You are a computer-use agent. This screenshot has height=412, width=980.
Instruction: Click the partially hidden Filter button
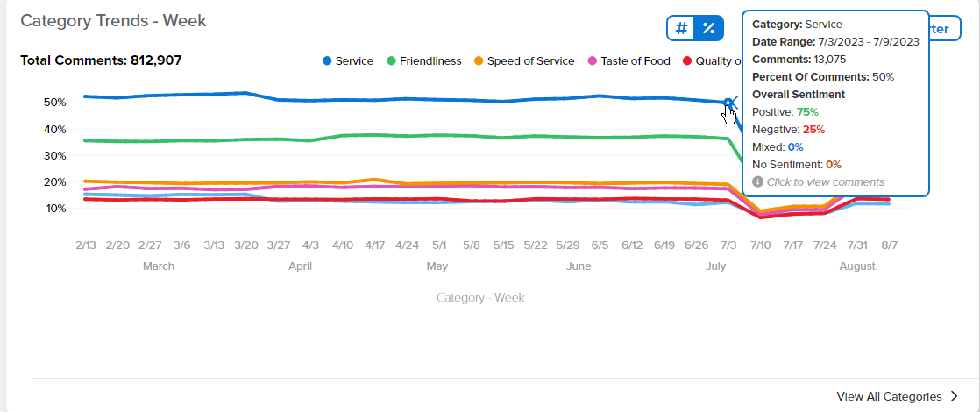click(945, 29)
